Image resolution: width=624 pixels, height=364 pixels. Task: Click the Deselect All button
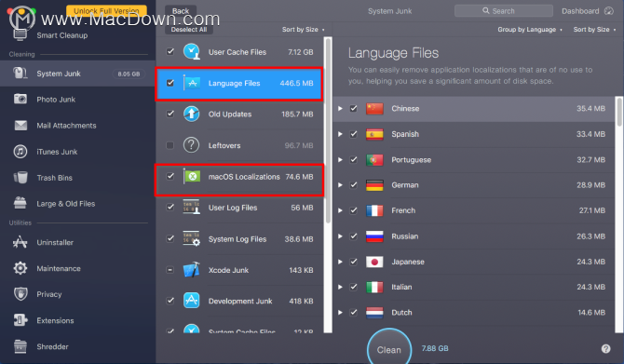coord(189,30)
